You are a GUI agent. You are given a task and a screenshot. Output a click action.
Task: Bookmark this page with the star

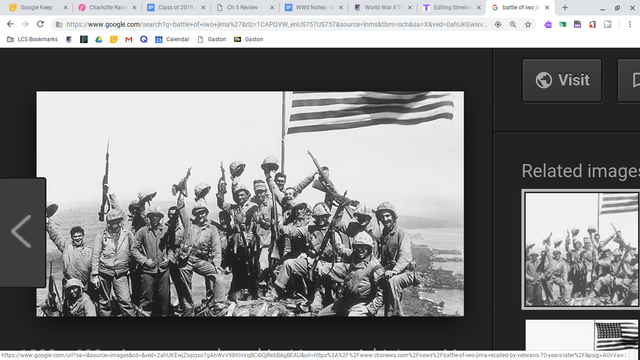click(x=528, y=24)
